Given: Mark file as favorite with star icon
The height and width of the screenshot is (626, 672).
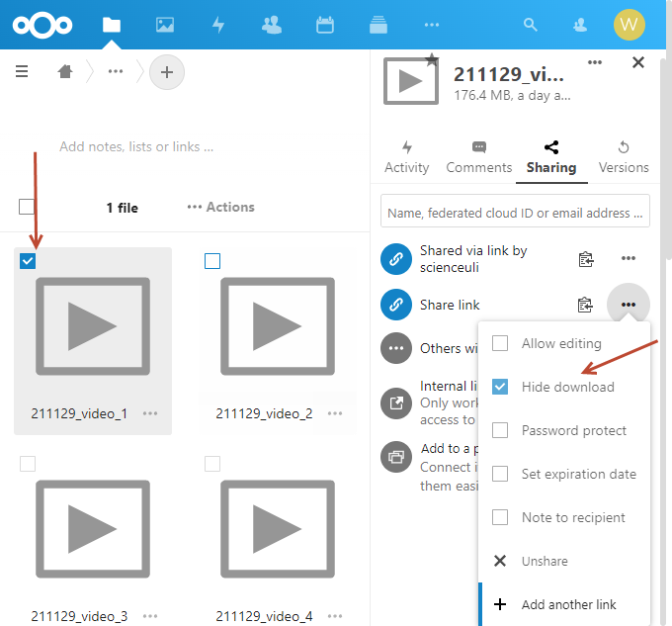Looking at the screenshot, I should [x=432, y=59].
